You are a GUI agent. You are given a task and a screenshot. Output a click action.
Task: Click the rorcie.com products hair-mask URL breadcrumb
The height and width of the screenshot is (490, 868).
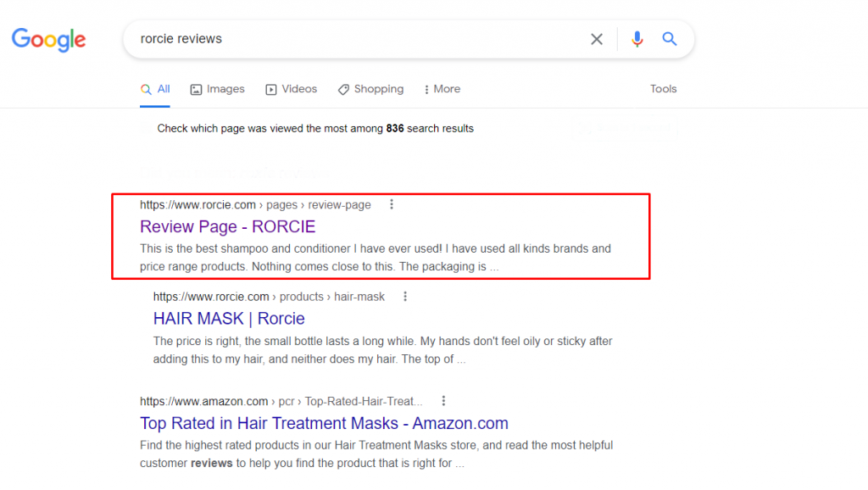(x=269, y=297)
